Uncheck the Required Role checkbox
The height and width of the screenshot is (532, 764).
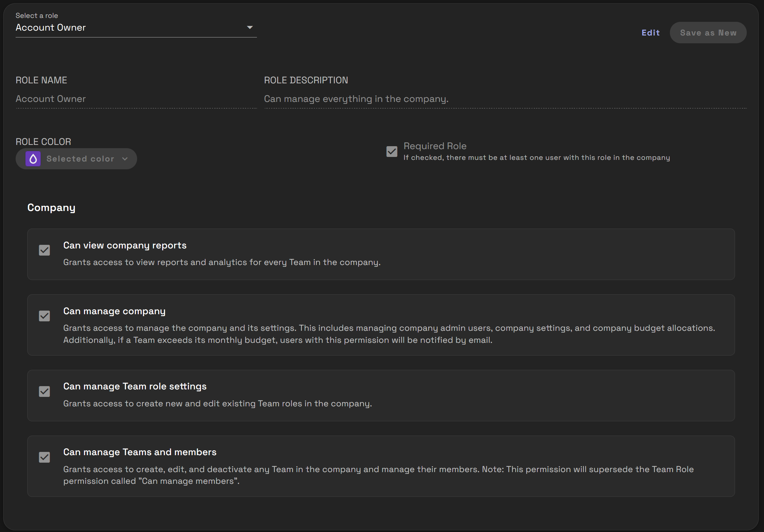(392, 151)
